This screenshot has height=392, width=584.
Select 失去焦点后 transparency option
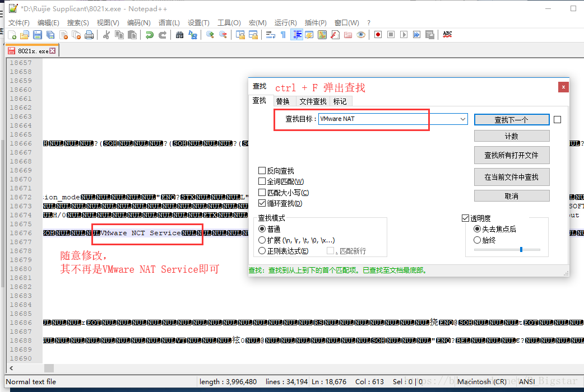(x=477, y=229)
